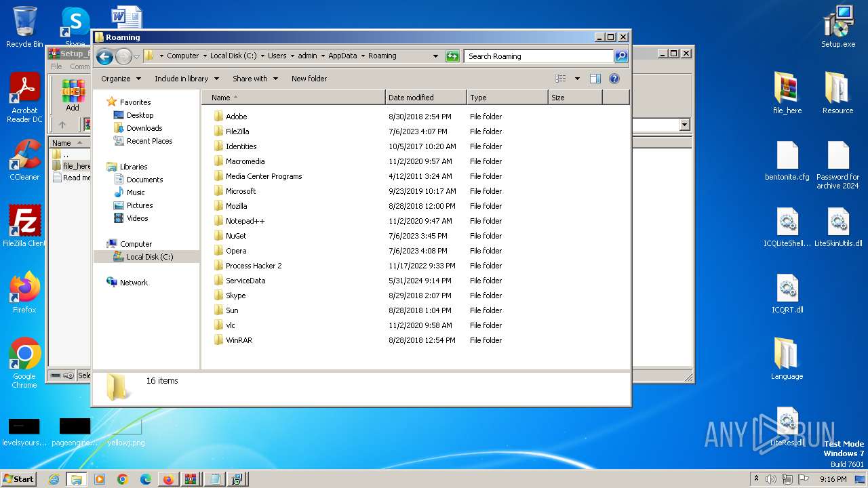Select the Process Hacker 2 folder
The image size is (868, 488).
click(254, 266)
